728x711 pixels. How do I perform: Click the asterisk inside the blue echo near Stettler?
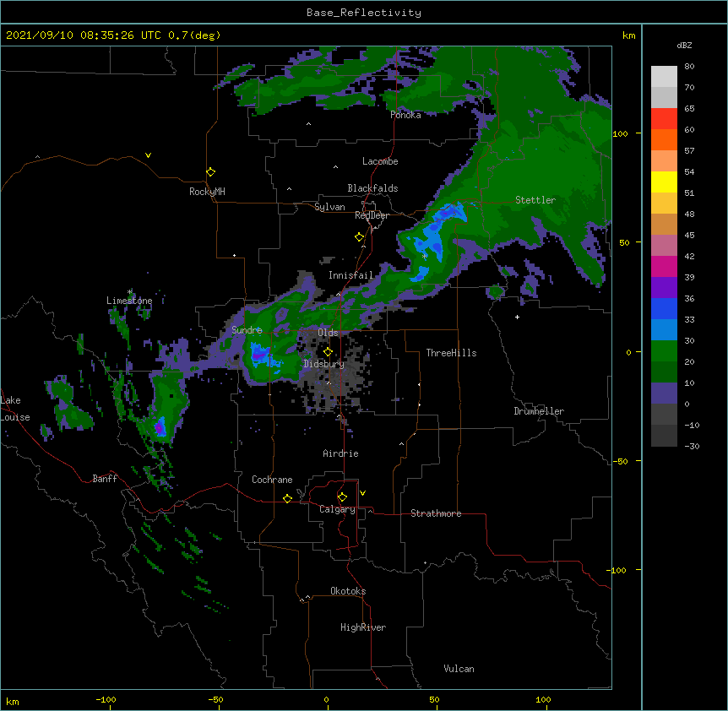[424, 256]
